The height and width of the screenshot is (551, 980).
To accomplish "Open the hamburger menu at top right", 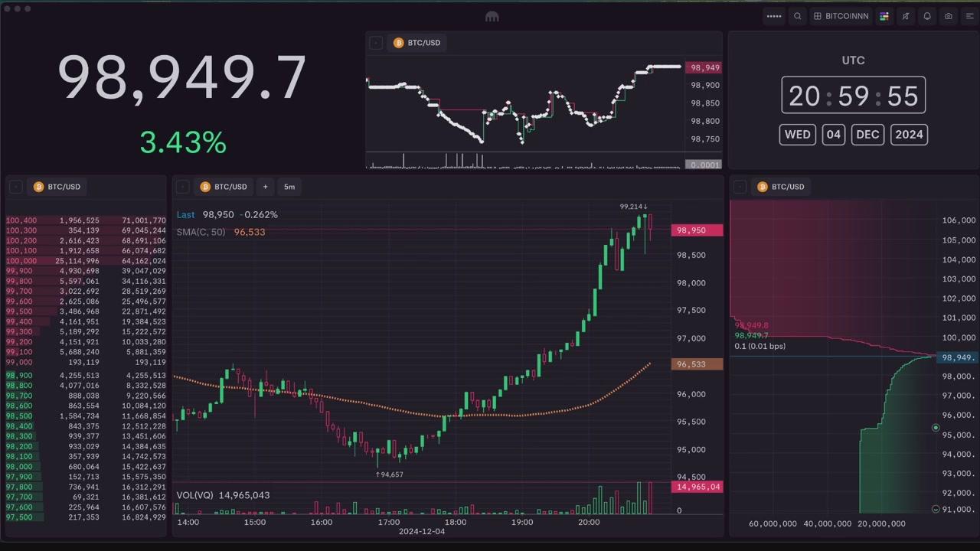I will 968,16.
